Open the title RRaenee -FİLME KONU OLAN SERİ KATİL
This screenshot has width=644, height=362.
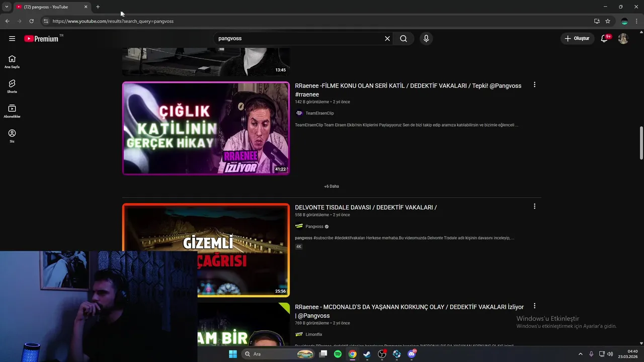coord(408,90)
